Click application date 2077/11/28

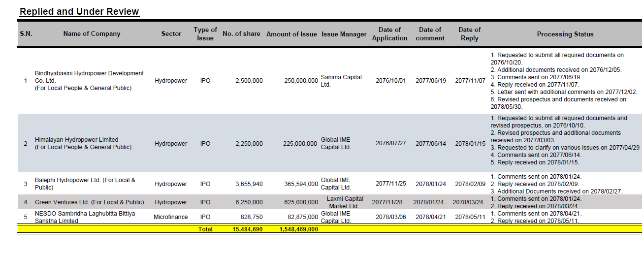tap(387, 202)
